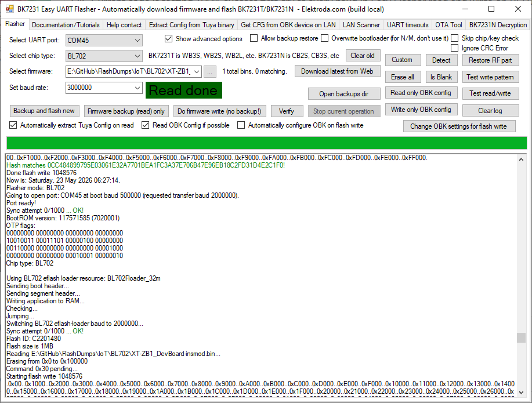The image size is (532, 403).
Task: Open the LAN Scanner tab
Action: (x=361, y=25)
